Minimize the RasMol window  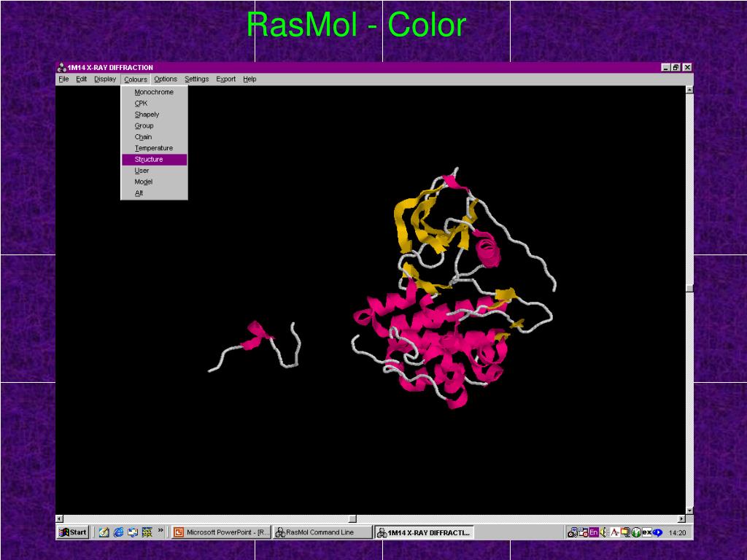click(666, 68)
